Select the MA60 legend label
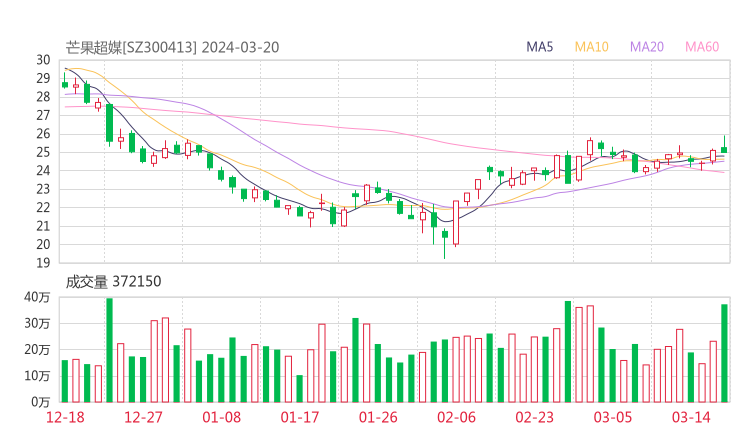740x440 pixels. [x=702, y=47]
